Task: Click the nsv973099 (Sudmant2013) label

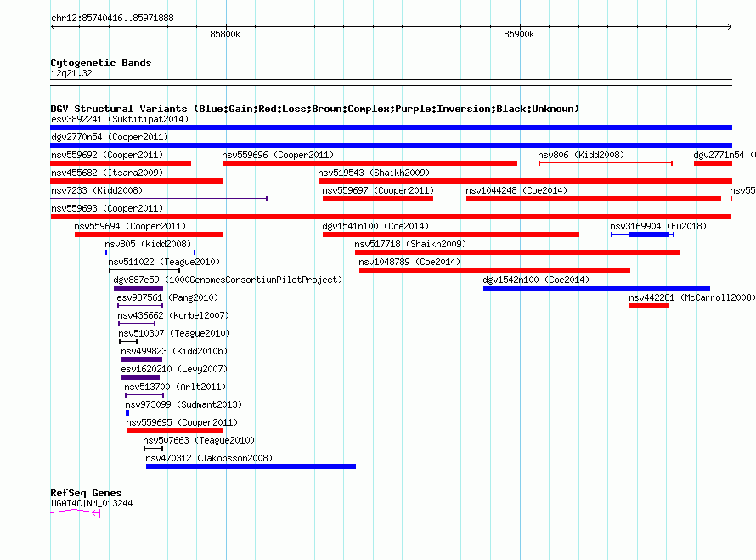Action: tap(183, 404)
